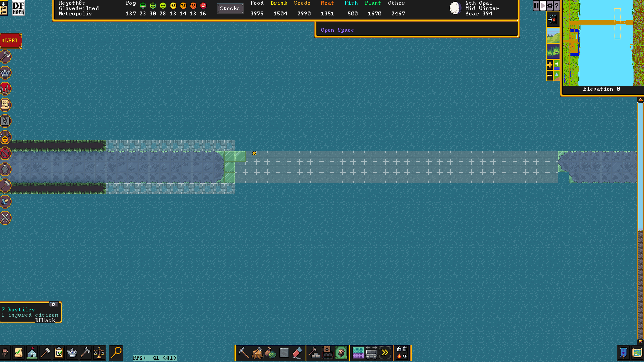The image size is (644, 362).
Task: Click the red prohibition sidebar icon
Action: click(5, 154)
